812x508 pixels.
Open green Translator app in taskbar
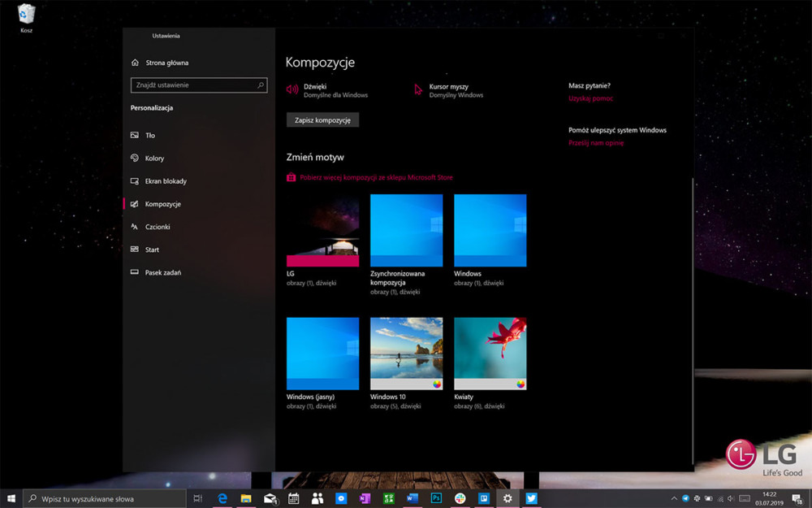point(388,499)
